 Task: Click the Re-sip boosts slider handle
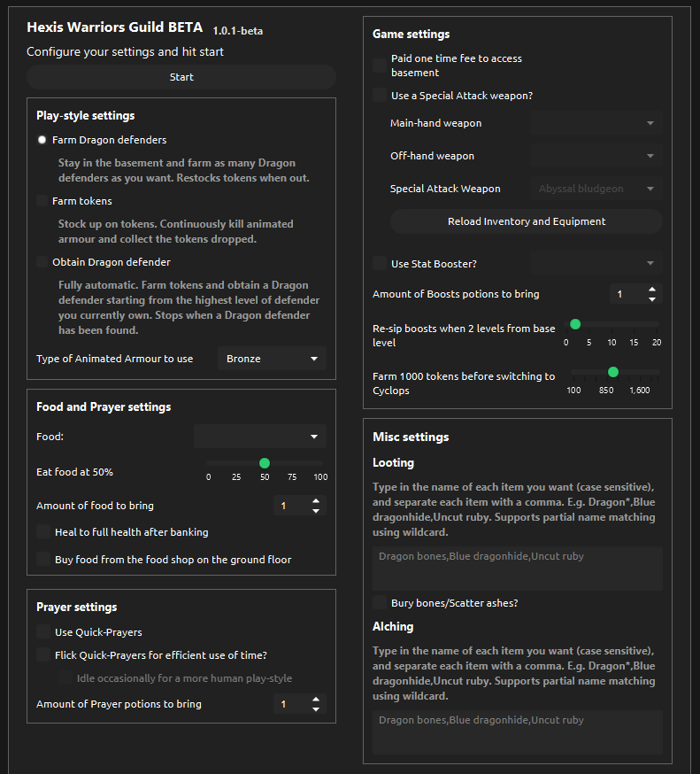click(574, 324)
